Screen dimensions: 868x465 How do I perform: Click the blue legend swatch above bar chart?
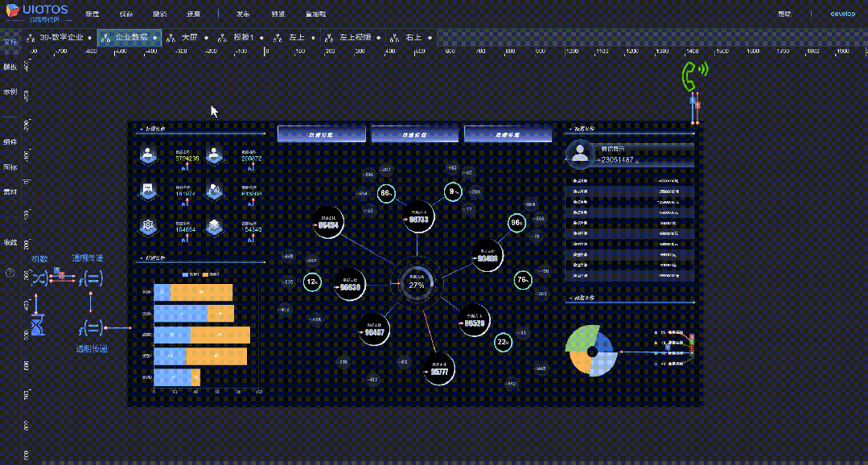(x=186, y=274)
